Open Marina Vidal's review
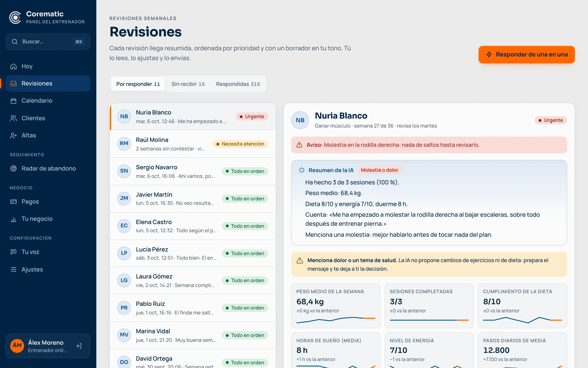 pyautogui.click(x=193, y=335)
